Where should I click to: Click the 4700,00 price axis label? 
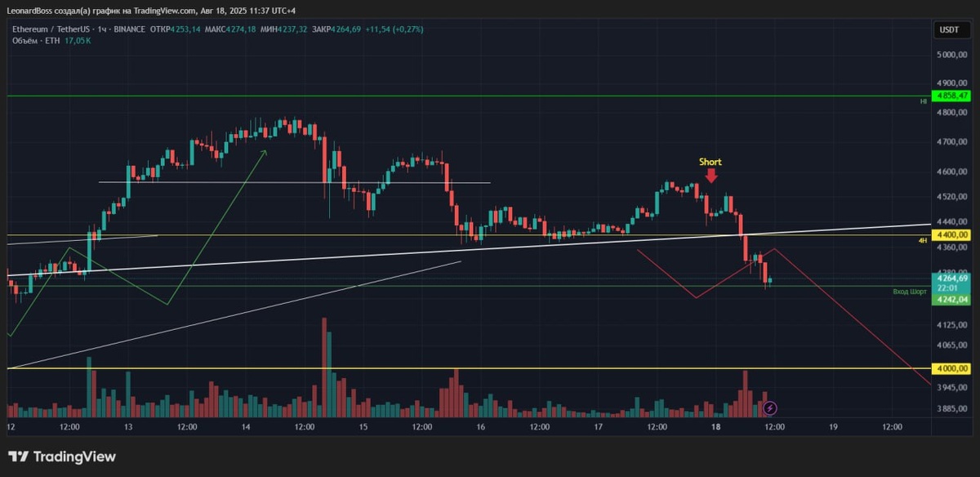pos(953,142)
